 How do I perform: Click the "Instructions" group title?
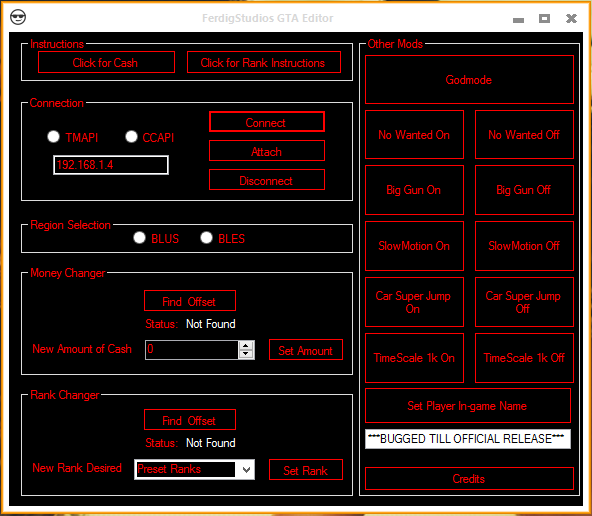coord(57,44)
